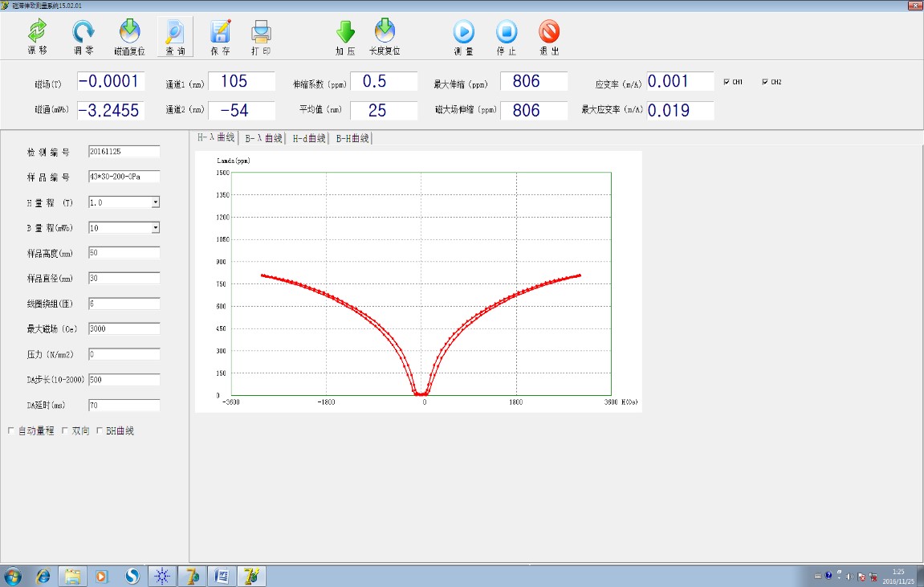Exit the program via 退出 icon
The height and width of the screenshot is (587, 924).
549,33
